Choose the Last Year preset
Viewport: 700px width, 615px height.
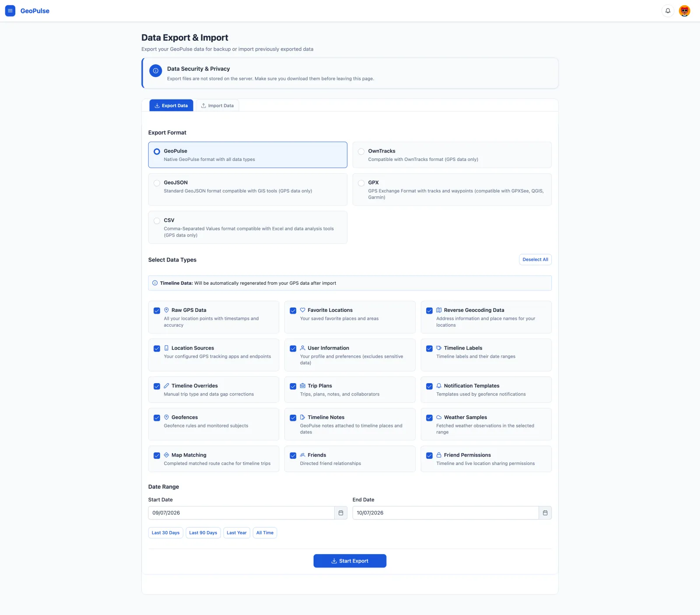click(237, 533)
